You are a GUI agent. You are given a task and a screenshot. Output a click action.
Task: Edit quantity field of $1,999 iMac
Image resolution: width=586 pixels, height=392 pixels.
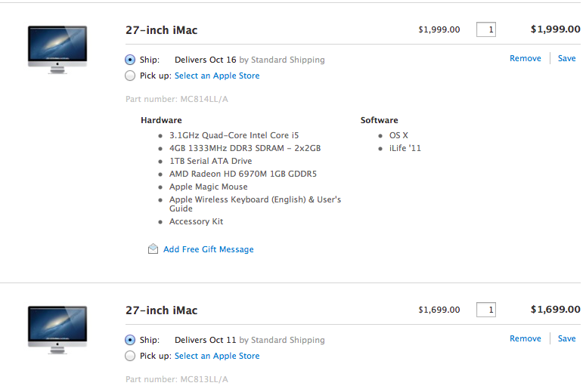click(x=486, y=29)
